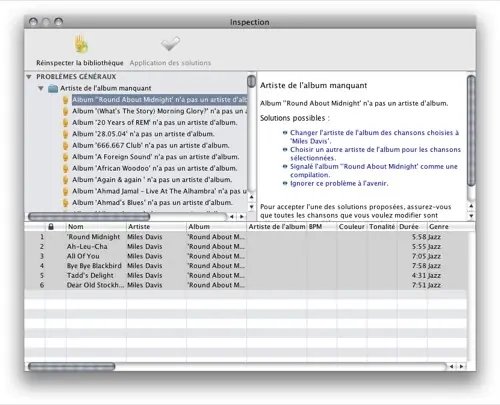Click the problem list scroll up arrow
The width and height of the screenshot is (500, 405).
252,197
